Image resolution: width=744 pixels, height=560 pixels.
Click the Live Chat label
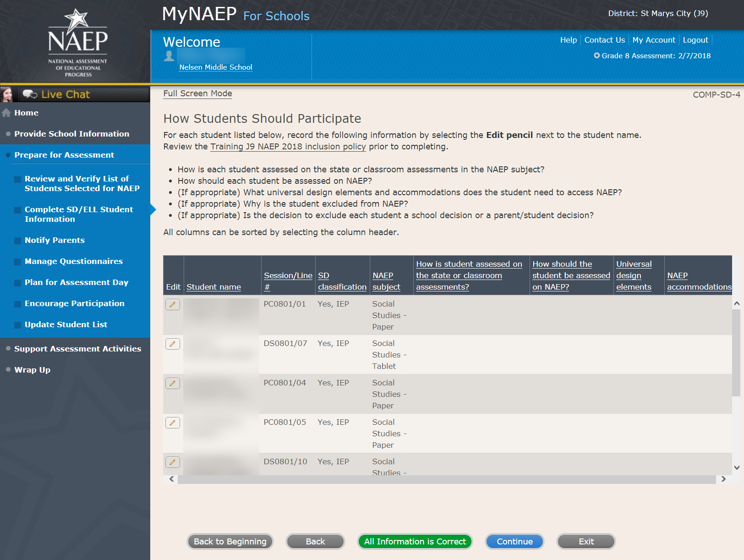66,94
